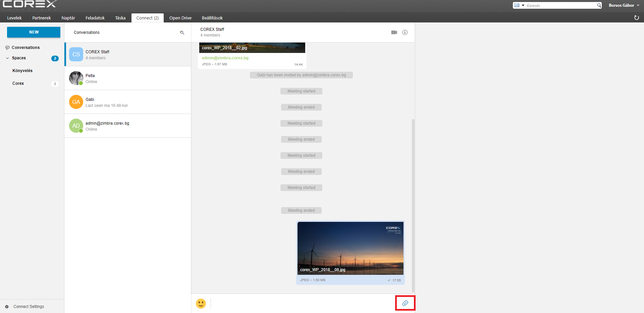Click the NEW button

point(34,32)
